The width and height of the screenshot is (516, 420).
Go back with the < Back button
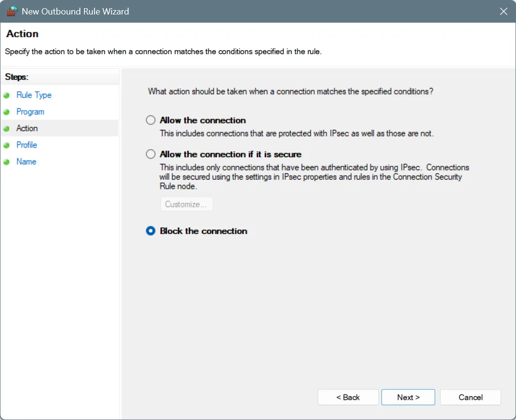(x=348, y=397)
